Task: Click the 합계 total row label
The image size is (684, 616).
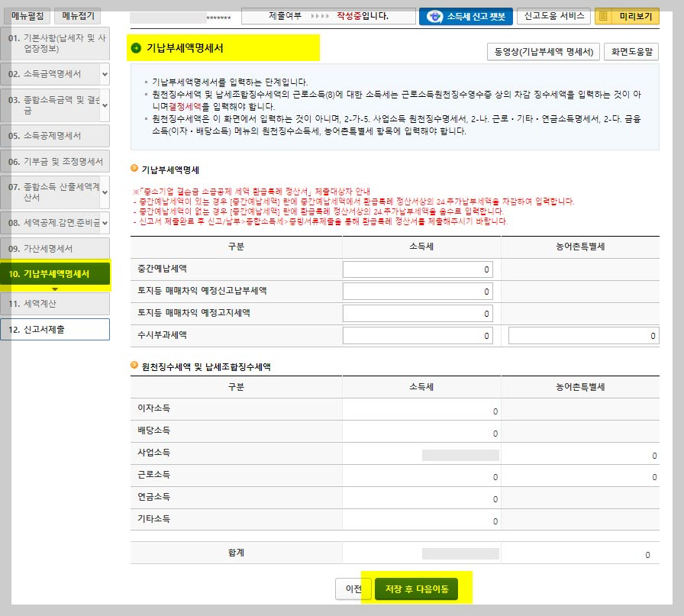Action: (x=236, y=553)
